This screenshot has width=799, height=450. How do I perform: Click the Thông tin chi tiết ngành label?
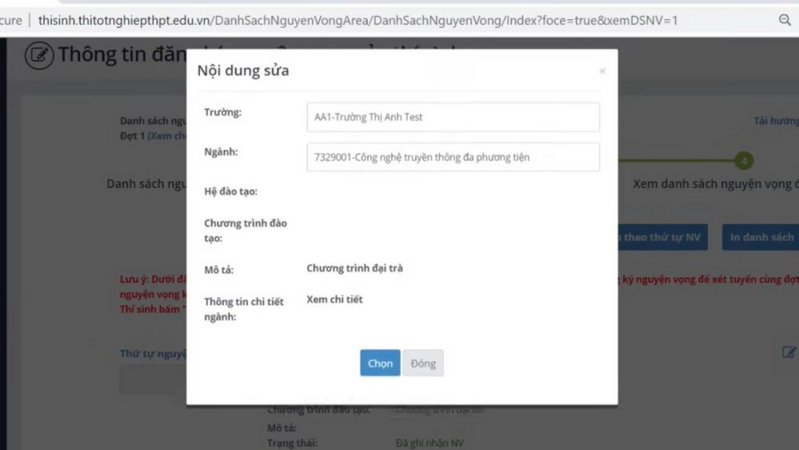244,309
